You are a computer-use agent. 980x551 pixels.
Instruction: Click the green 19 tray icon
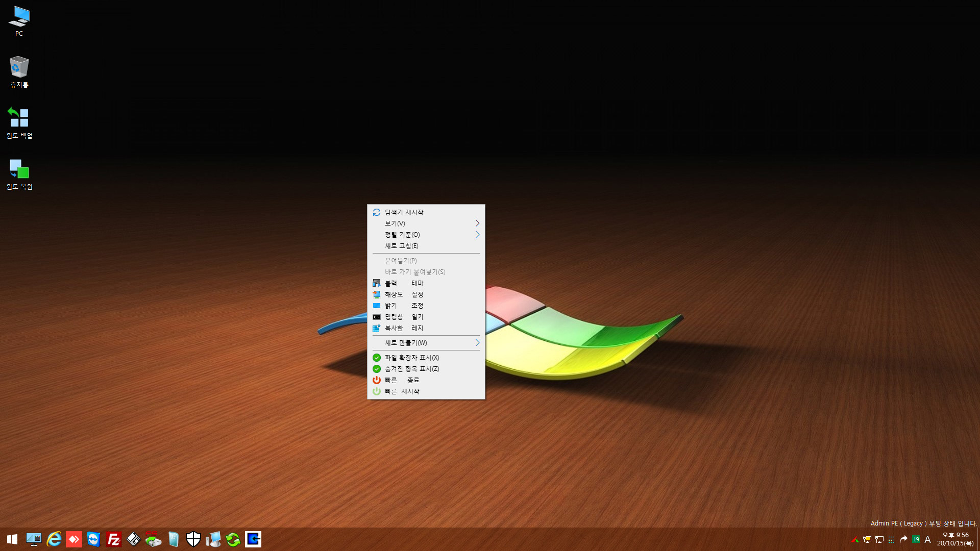(x=916, y=539)
